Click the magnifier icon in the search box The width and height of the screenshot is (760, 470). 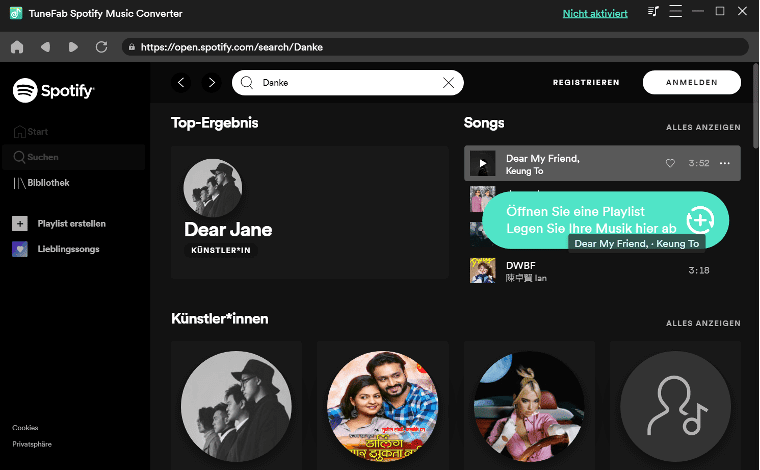pos(247,82)
